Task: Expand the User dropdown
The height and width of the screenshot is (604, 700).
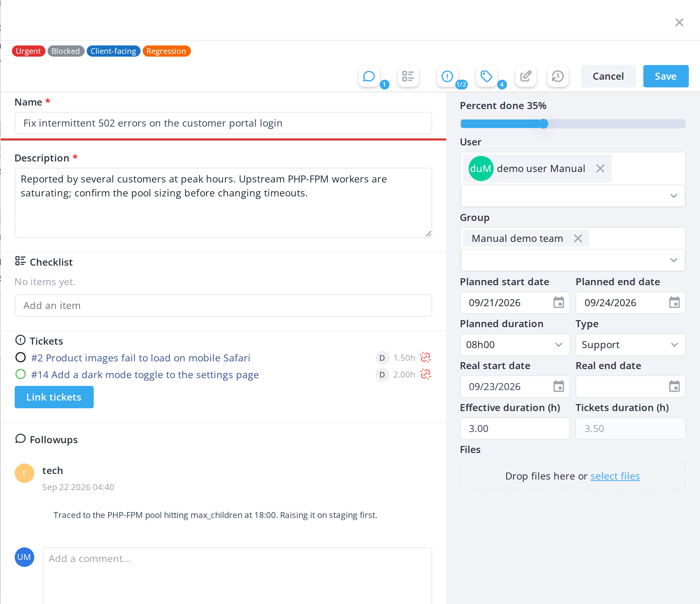Action: 573,196
